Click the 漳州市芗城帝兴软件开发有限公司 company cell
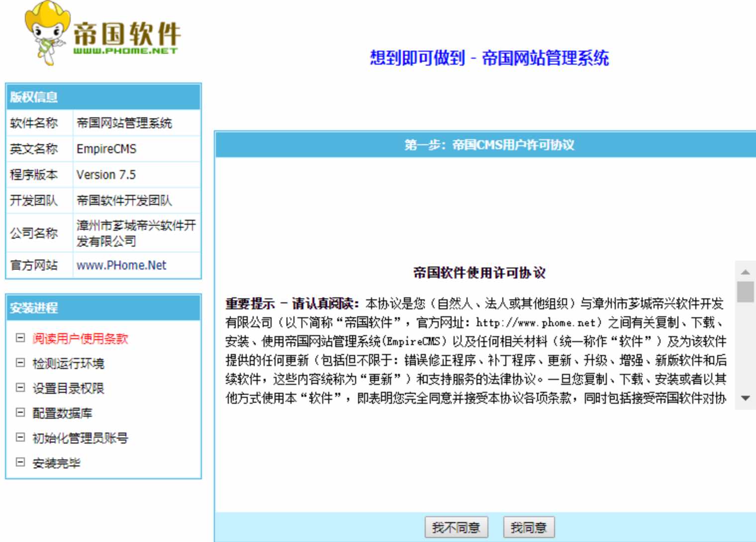 [137, 233]
